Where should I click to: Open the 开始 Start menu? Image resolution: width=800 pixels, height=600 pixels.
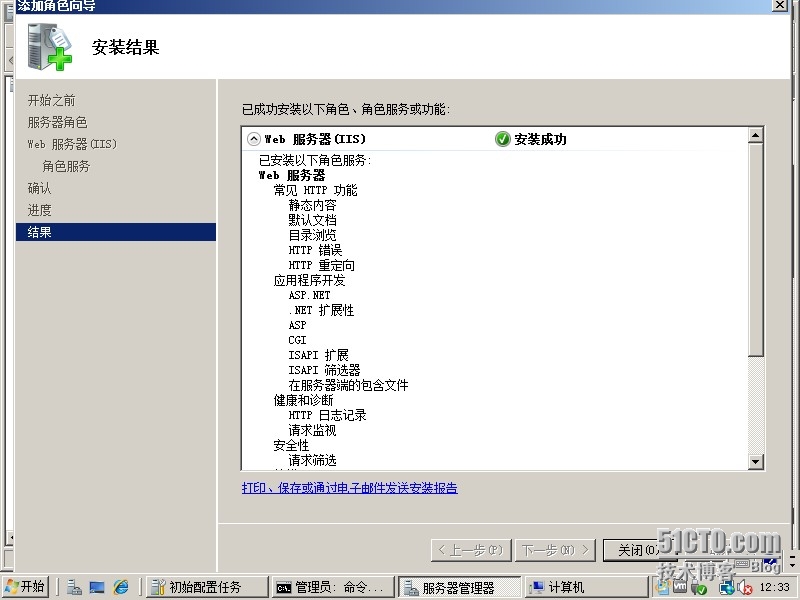click(25, 587)
